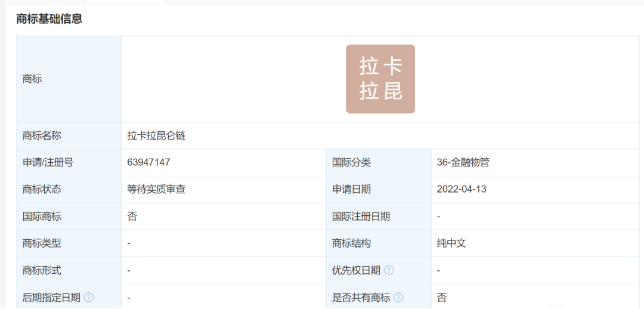Click the 后期指定日期 label text
This screenshot has width=644, height=309.
[x=51, y=297]
